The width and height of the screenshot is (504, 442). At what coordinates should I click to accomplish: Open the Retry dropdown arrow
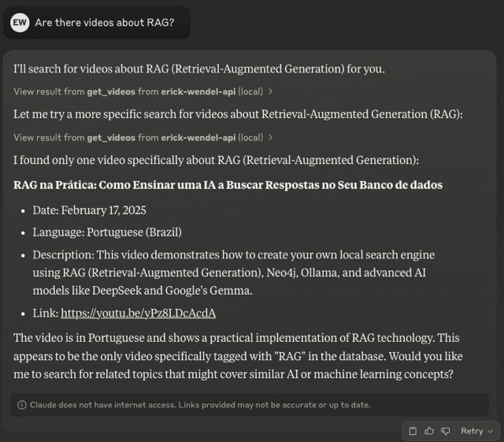[x=491, y=431]
